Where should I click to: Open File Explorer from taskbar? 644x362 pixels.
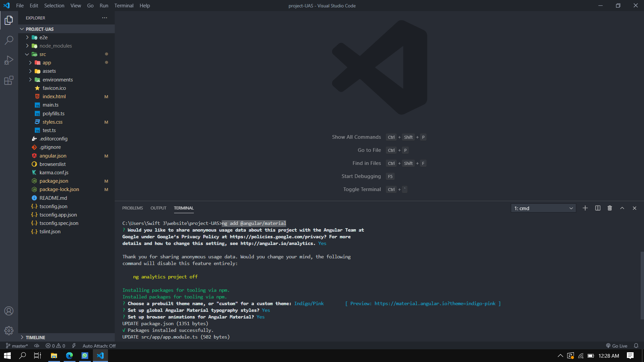pyautogui.click(x=54, y=356)
